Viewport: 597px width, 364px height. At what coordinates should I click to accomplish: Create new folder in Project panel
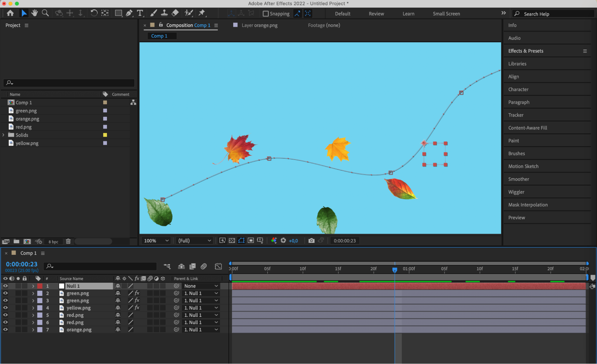pos(16,241)
